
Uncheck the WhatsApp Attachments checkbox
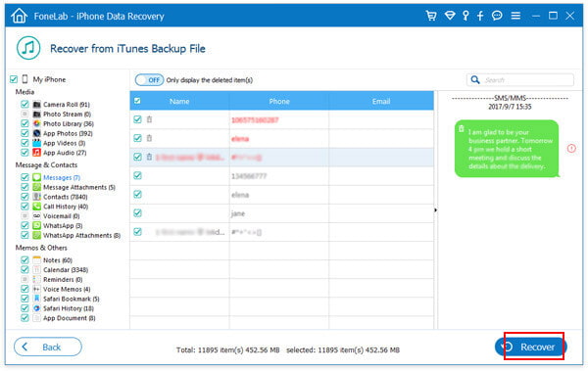[24, 235]
